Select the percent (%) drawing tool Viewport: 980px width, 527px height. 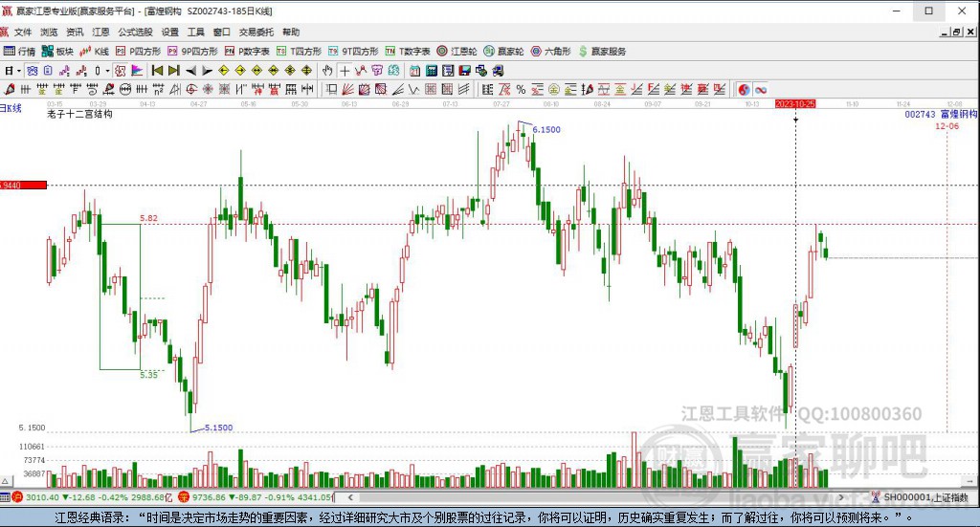pyautogui.click(x=521, y=90)
